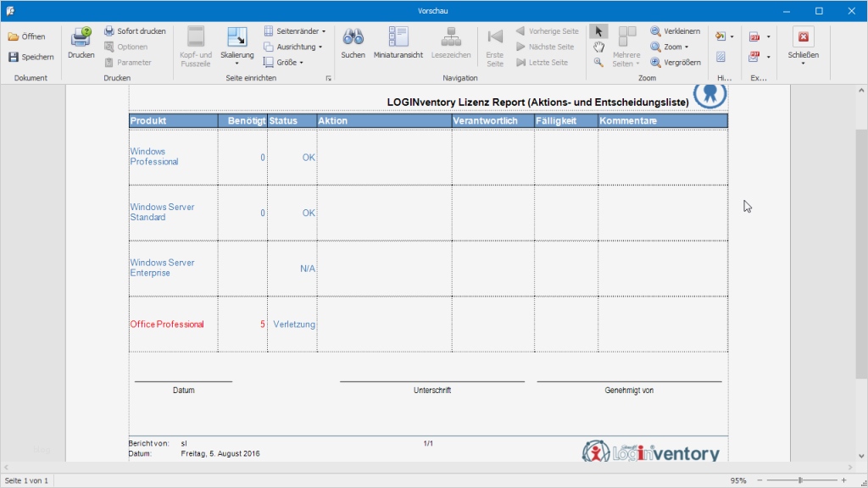Click Verkleinern zoom out icon
The height and width of the screenshot is (488, 868).
[656, 31]
